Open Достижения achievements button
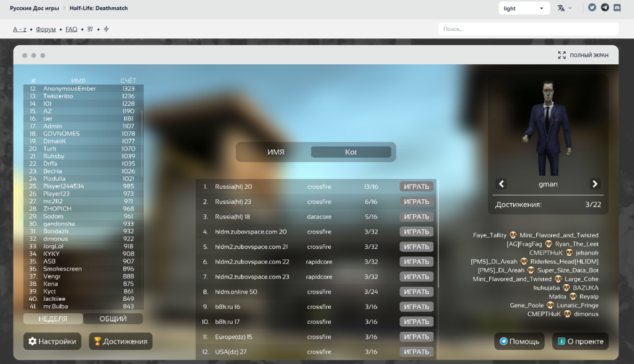The image size is (634, 364). pos(121,341)
